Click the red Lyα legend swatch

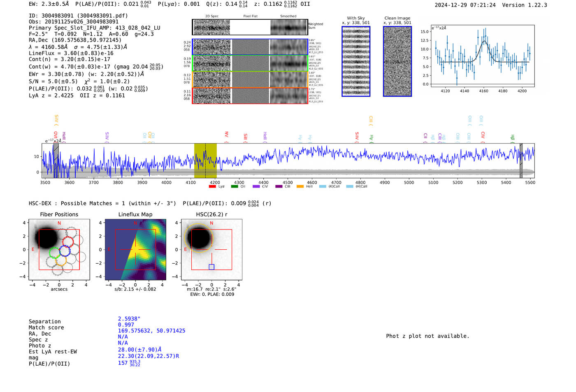click(x=212, y=186)
